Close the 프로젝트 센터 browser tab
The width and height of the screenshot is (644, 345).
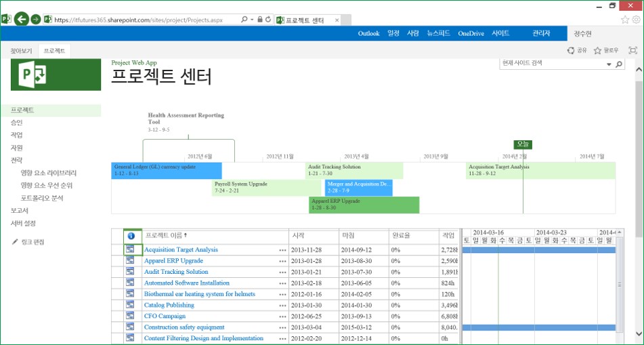click(337, 20)
